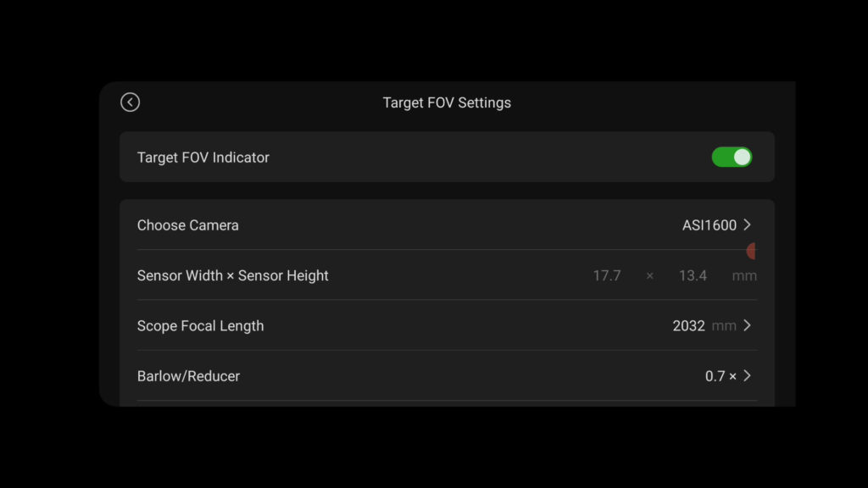Click the red dot marker near camera row

[751, 251]
